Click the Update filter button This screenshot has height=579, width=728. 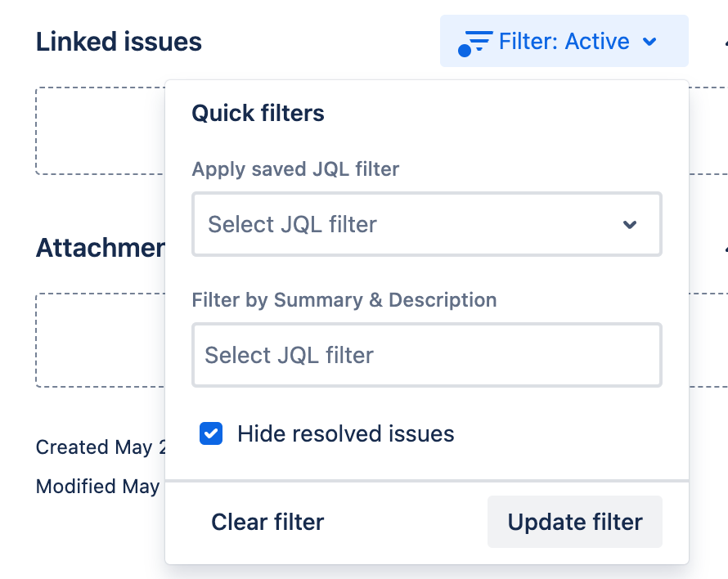[x=574, y=522]
